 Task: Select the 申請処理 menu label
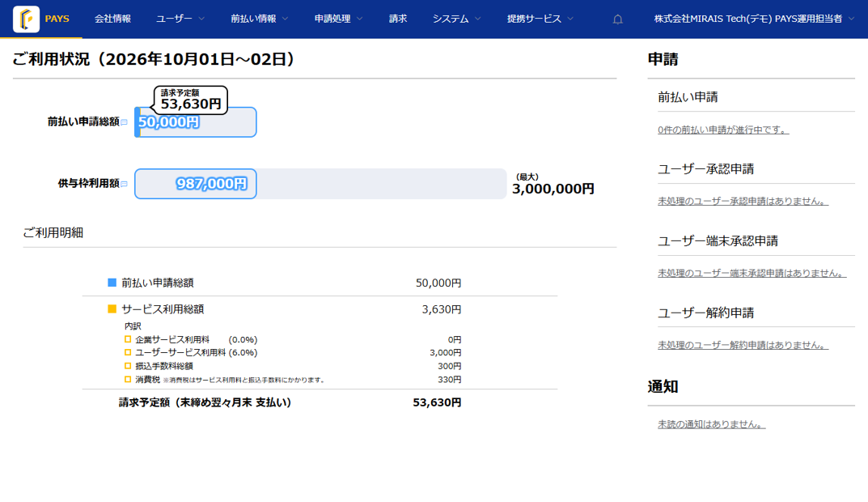pos(332,19)
